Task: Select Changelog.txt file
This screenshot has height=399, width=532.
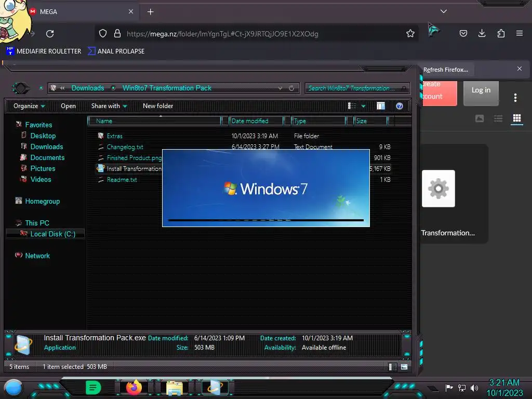Action: point(125,147)
